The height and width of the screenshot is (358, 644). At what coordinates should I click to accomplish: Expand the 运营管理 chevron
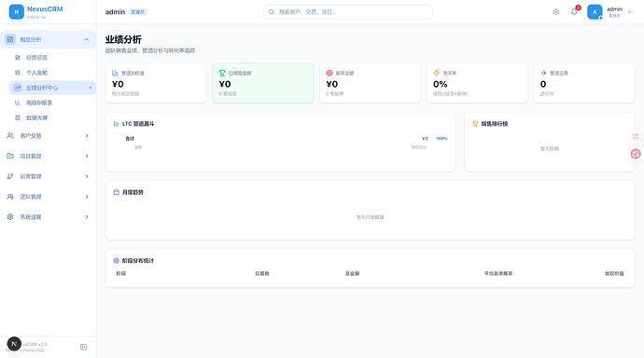(x=87, y=176)
